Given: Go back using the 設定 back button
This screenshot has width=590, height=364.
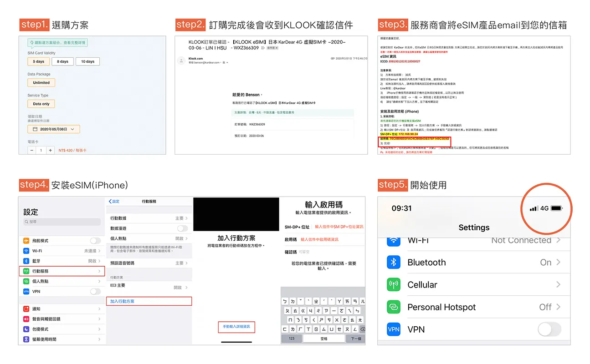Looking at the screenshot, I should click(x=114, y=201).
